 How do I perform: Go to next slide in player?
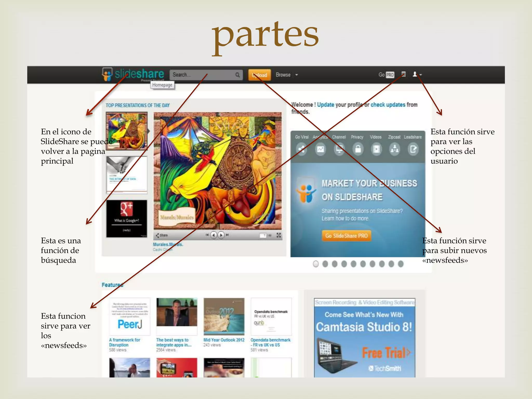pos(221,235)
